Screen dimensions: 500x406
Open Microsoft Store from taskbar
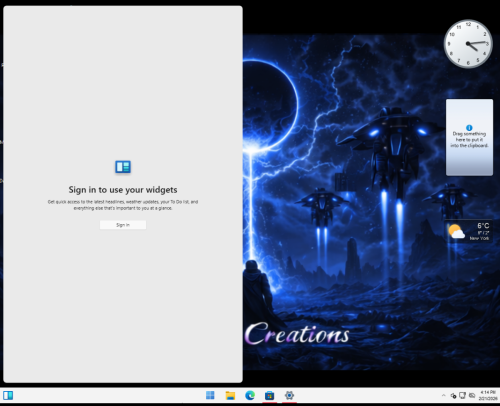pyautogui.click(x=269, y=395)
